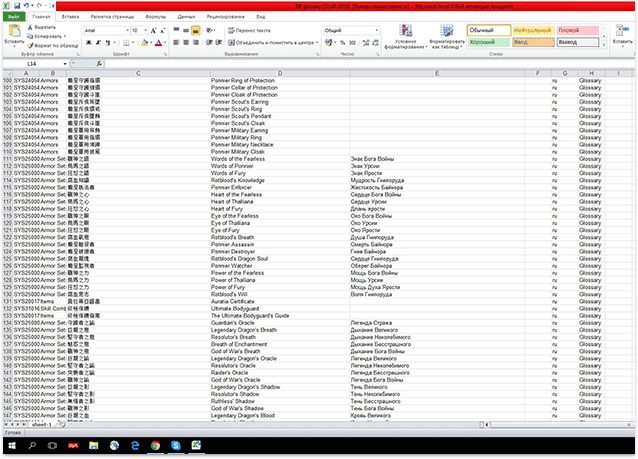This screenshot has width=638, height=459.
Task: Toggle bold formatting (Ж)
Action: [89, 43]
